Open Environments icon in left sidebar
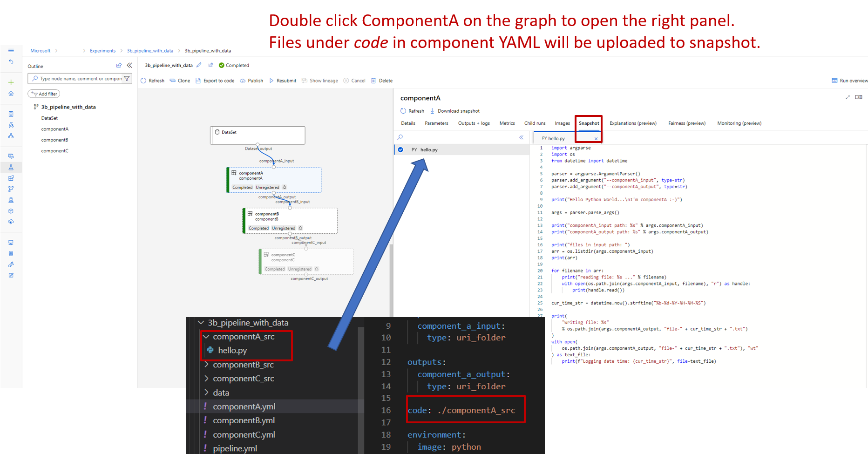The image size is (868, 454). [x=11, y=200]
